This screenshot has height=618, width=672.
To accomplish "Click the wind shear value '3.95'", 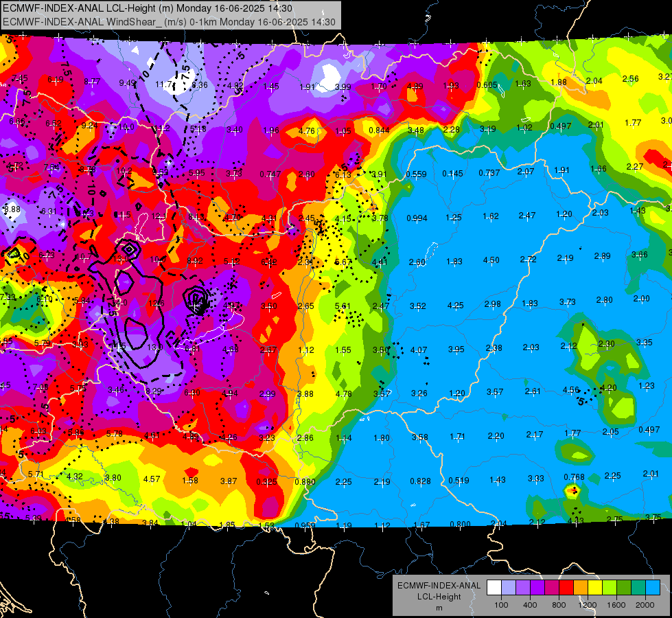I will coord(456,349).
